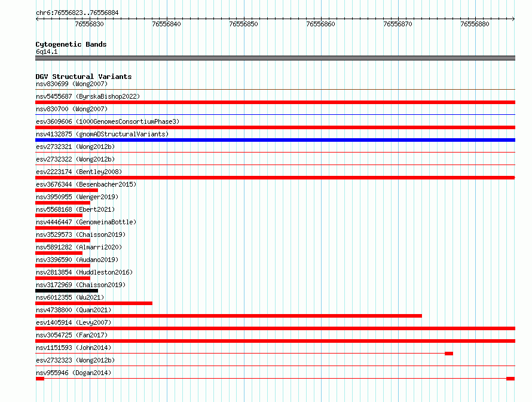Click ruler position 76556870
The image size is (532, 402).
pyautogui.click(x=398, y=24)
